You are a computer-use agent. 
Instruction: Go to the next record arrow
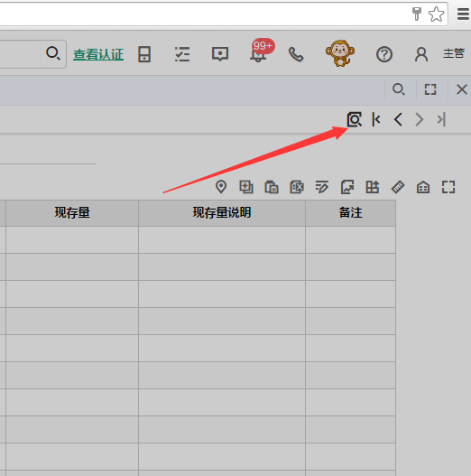(420, 119)
